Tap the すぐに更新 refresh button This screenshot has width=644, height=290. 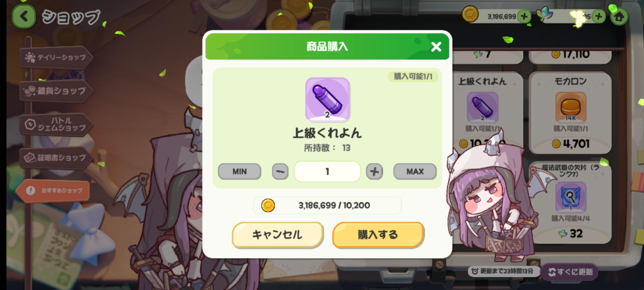570,272
